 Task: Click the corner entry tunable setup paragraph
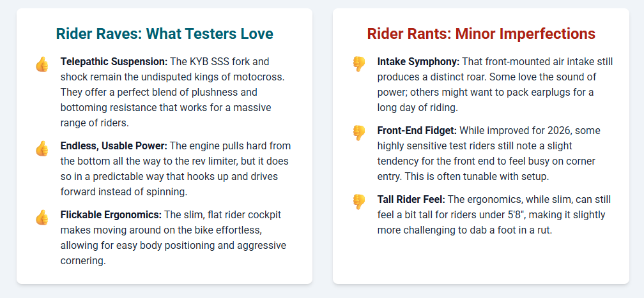click(x=489, y=154)
